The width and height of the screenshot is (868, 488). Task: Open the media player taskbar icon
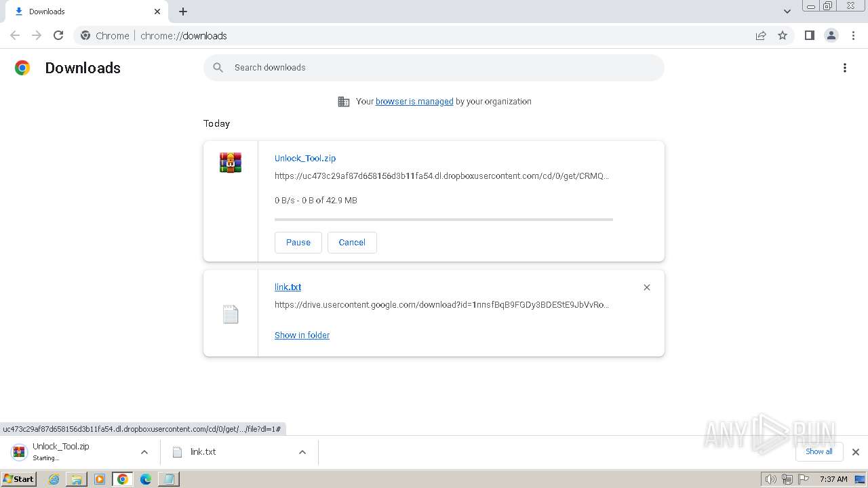click(100, 479)
